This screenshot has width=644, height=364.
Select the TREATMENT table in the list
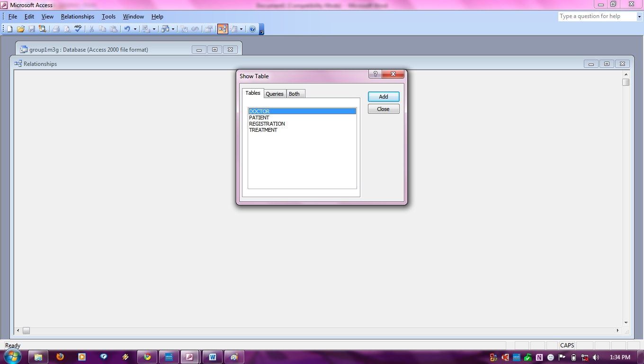(263, 130)
